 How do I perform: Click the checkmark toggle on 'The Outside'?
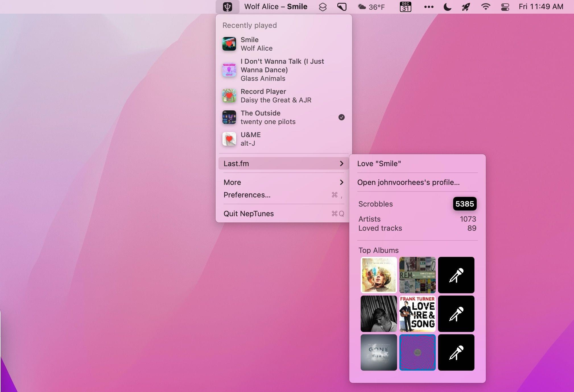pos(342,117)
